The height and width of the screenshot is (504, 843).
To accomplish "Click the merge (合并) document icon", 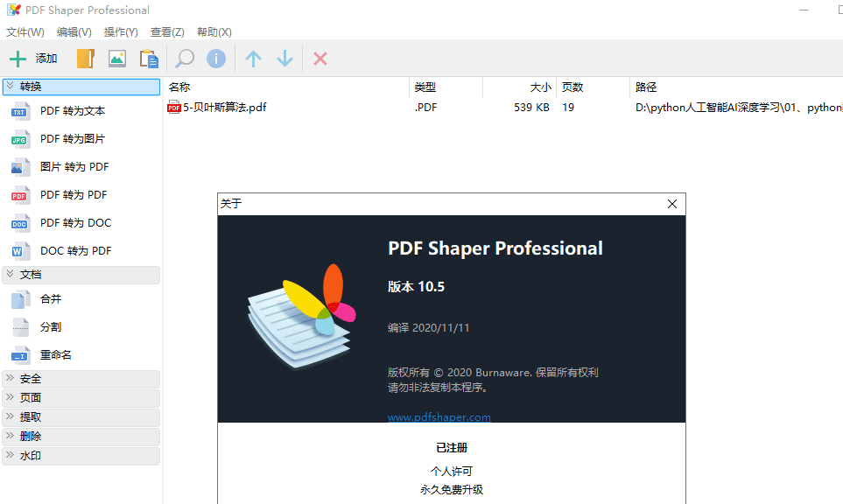I will [x=20, y=299].
